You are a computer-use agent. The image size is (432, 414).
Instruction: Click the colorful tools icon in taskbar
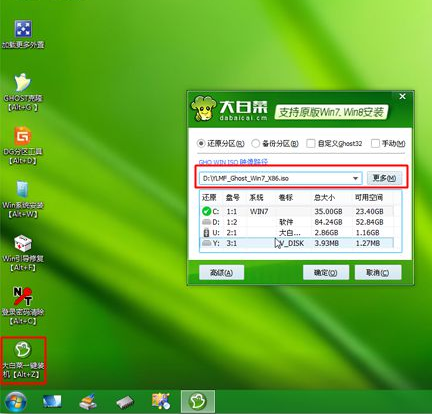pos(161,401)
